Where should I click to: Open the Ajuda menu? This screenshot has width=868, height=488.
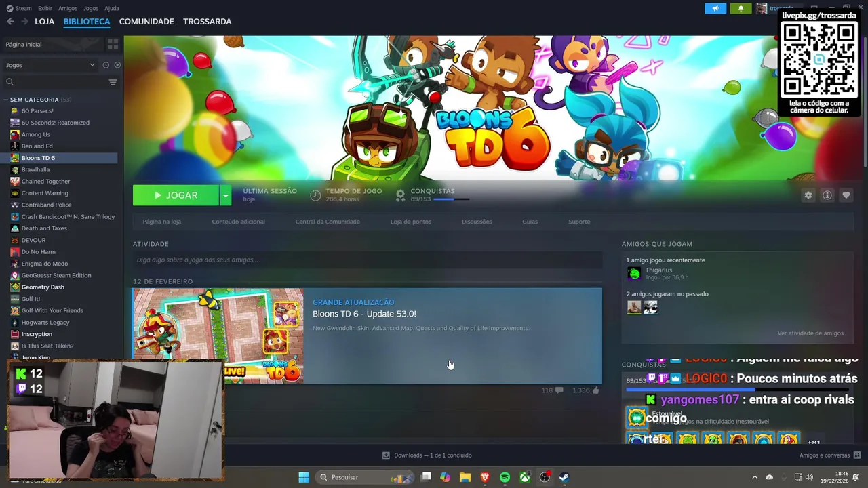[x=112, y=8]
